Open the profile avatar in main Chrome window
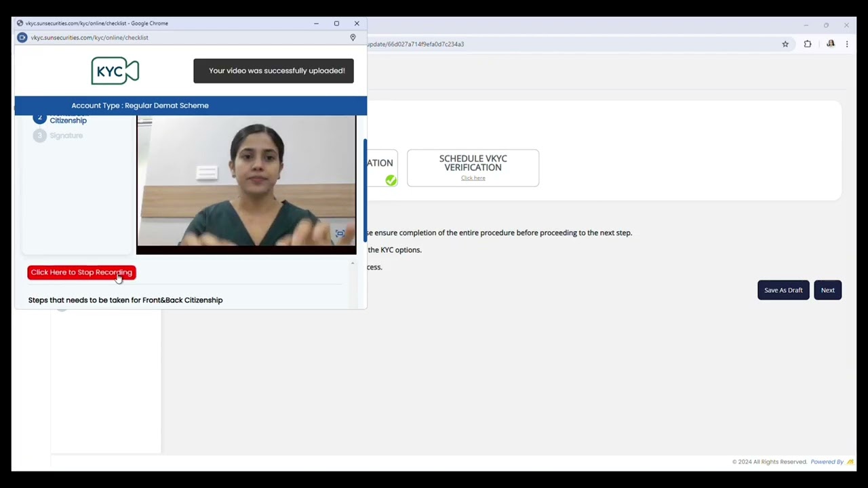The image size is (868, 488). 830,44
